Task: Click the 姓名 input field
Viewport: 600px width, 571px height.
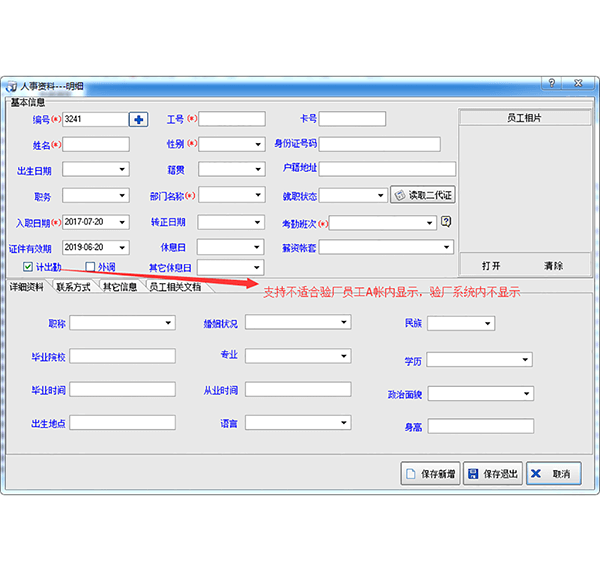Action: coord(96,145)
